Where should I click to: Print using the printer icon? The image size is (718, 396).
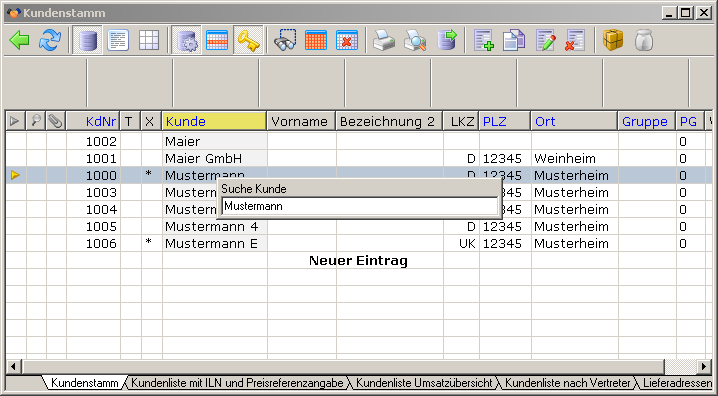tap(384, 40)
